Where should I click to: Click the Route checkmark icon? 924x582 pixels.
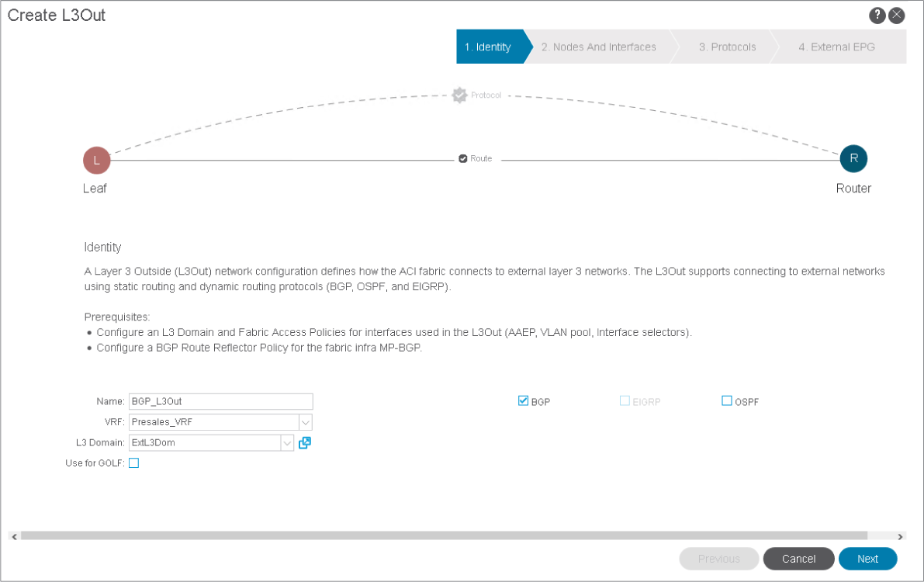[x=463, y=158]
